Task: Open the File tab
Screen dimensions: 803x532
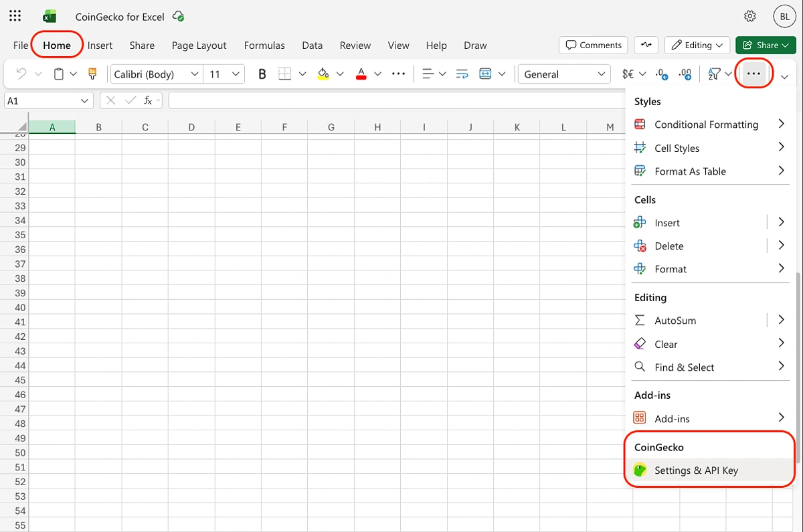Action: click(x=21, y=45)
